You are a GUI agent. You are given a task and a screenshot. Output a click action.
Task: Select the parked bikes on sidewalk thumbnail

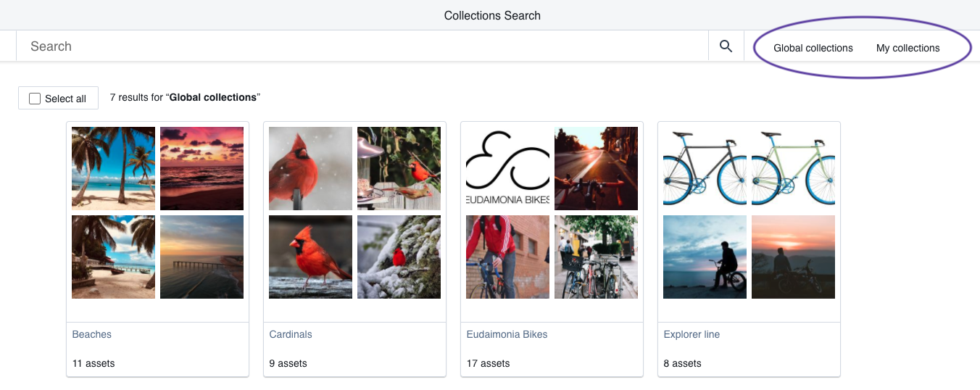[596, 257]
